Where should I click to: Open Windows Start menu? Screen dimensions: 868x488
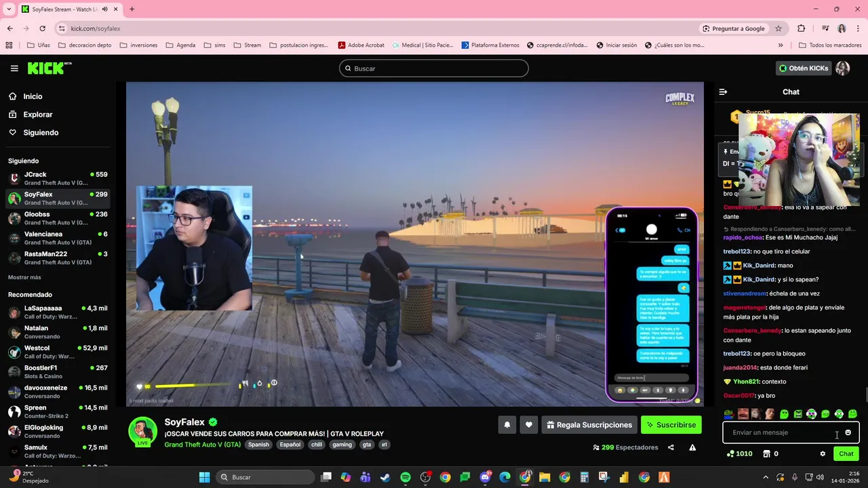click(204, 477)
